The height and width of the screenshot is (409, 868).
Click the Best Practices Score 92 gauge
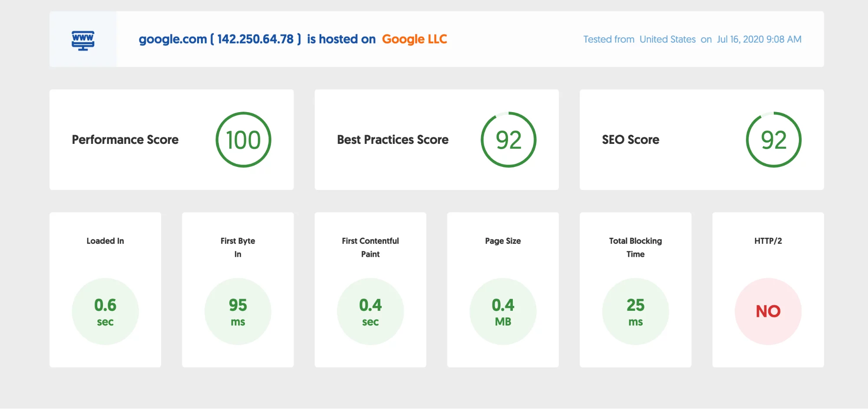(508, 140)
